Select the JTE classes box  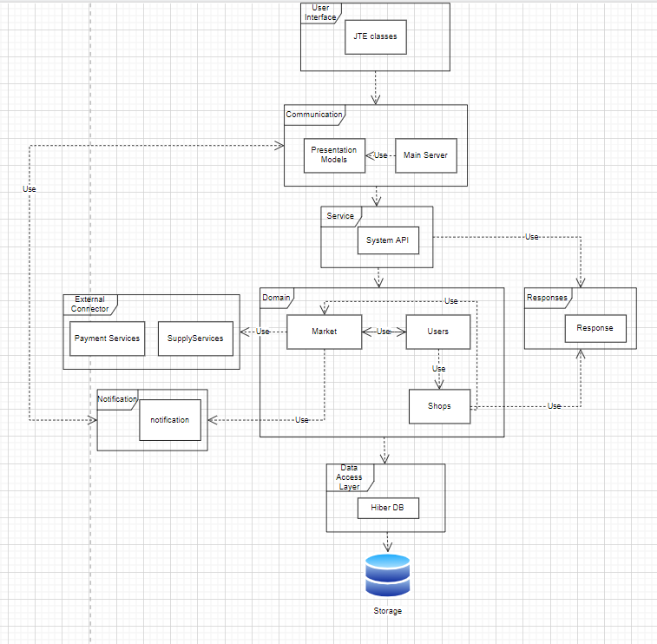(376, 36)
